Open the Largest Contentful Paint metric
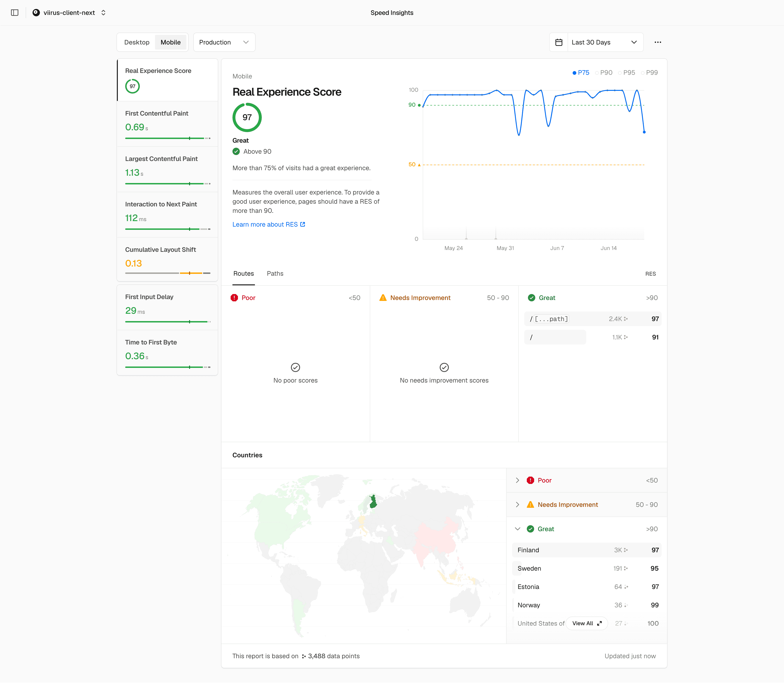 [x=168, y=169]
